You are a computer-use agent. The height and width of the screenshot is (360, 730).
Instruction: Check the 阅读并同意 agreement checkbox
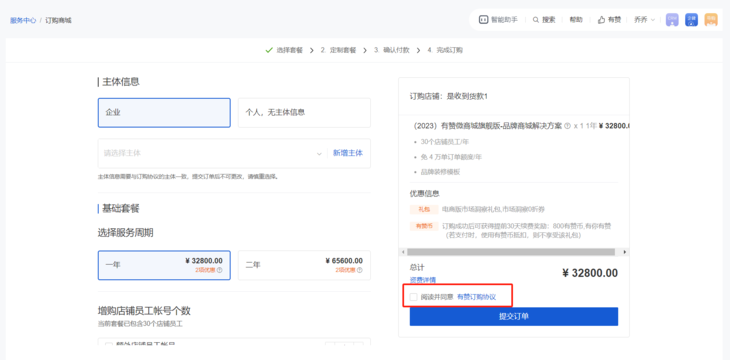[413, 297]
